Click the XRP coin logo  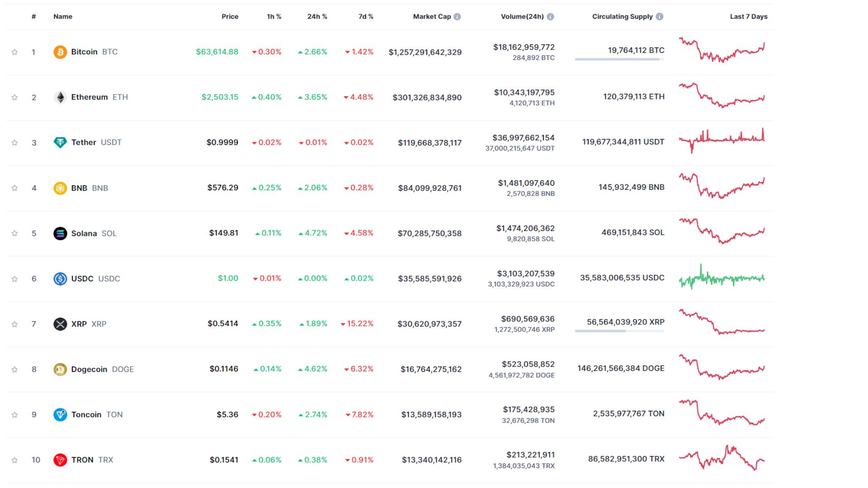tap(60, 324)
